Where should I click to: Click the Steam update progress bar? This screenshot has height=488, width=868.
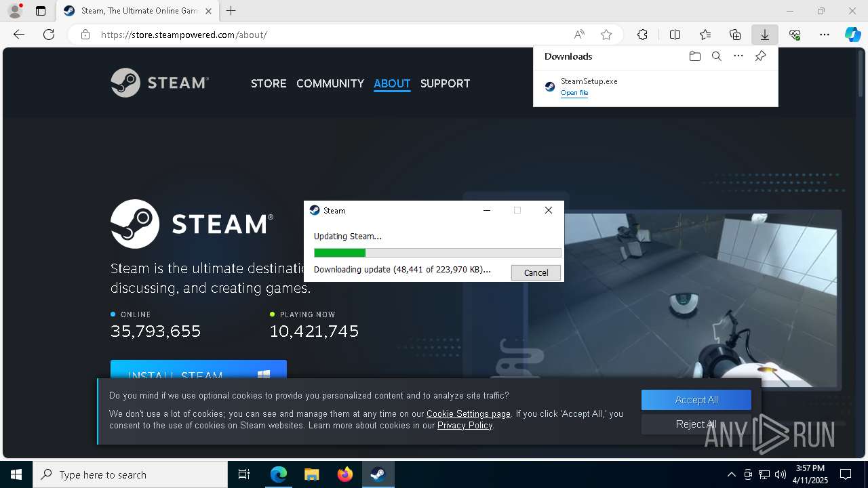437,253
